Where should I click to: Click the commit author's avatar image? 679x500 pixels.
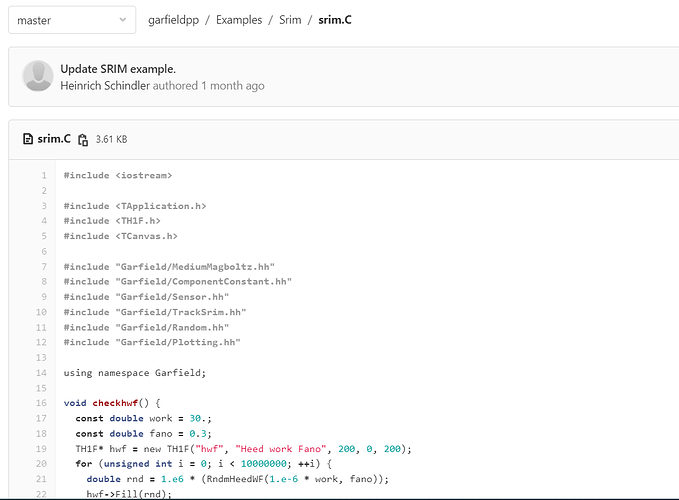(38, 77)
